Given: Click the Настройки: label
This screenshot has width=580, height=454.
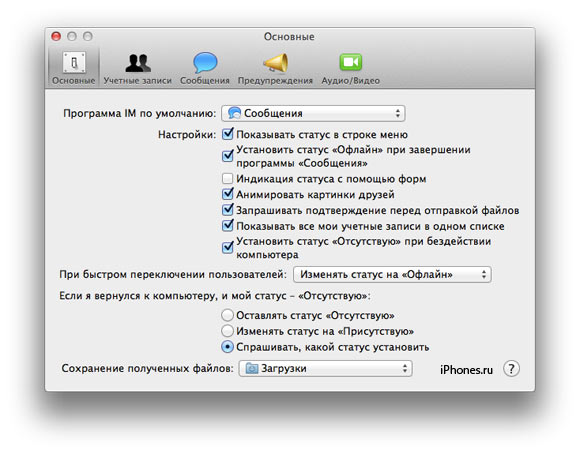Looking at the screenshot, I should [x=187, y=134].
